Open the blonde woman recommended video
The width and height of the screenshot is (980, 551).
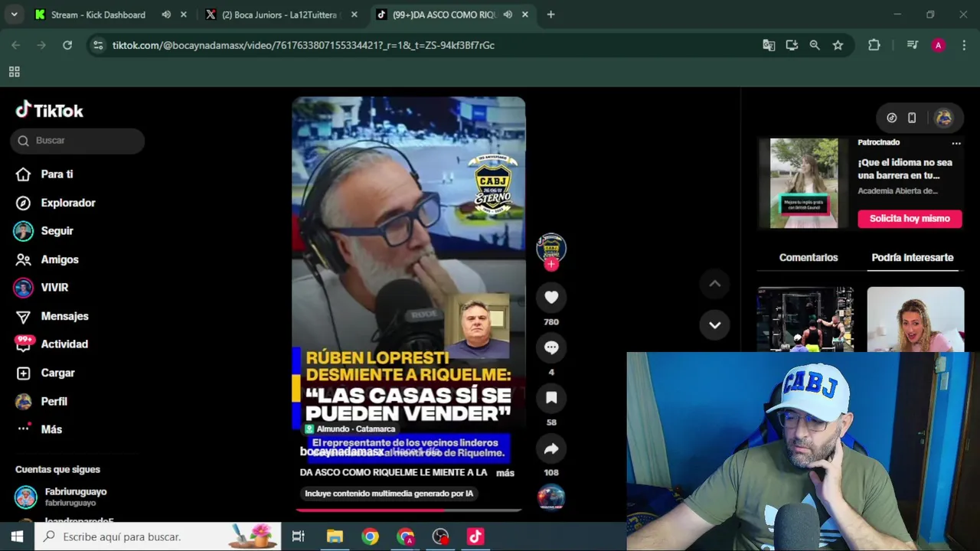coord(916,319)
